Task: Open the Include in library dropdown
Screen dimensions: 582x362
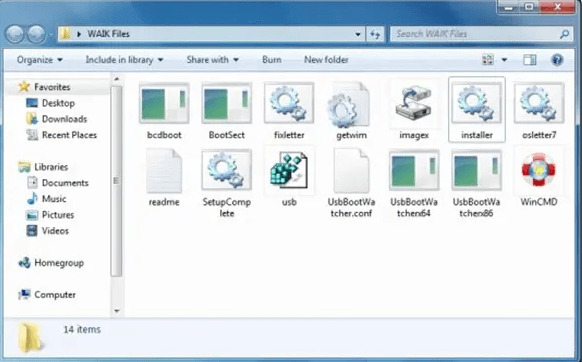Action: 124,60
